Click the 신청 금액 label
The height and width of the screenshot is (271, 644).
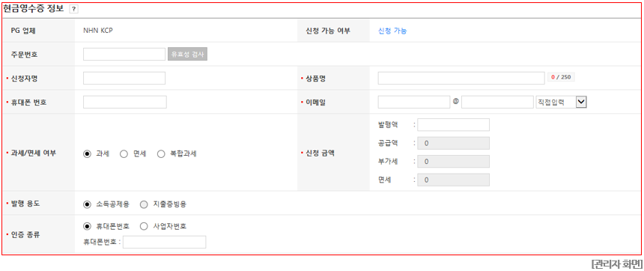pyautogui.click(x=320, y=153)
